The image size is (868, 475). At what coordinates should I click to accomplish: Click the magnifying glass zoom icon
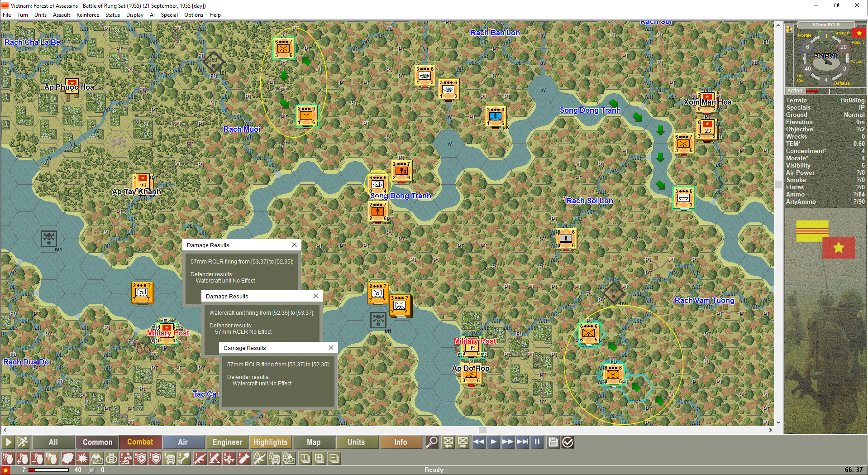[432, 442]
